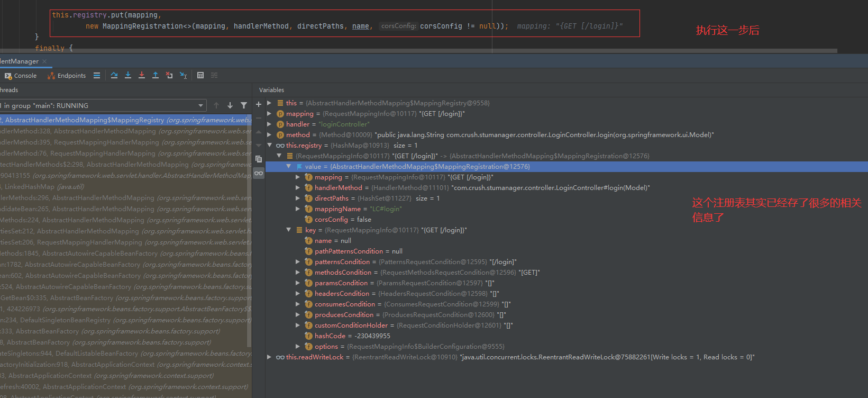Screen dimensions: 868x398
Task: Select the pathPatternsCondition = null row
Action: pos(566,251)
